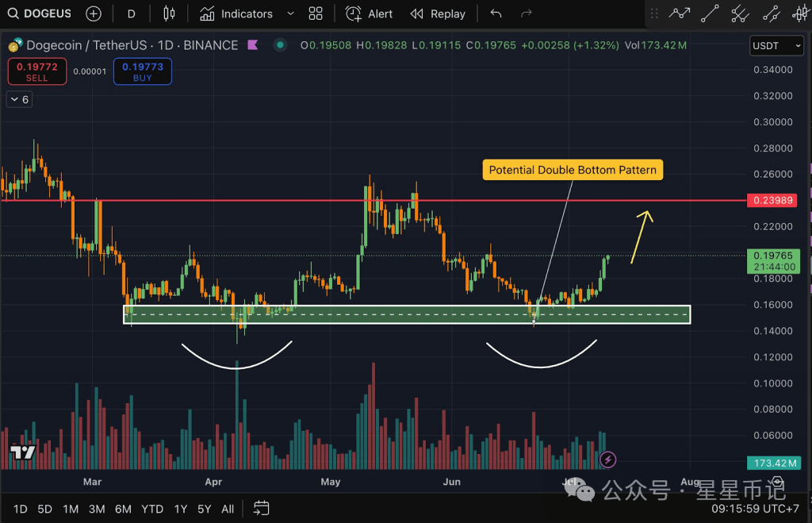
Task: Open the Indicators panel
Action: [236, 14]
